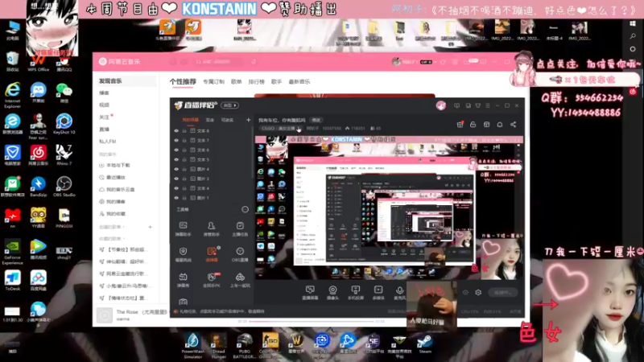
Task: Open GeForce Experience desktop shortcut
Action: coord(12,253)
